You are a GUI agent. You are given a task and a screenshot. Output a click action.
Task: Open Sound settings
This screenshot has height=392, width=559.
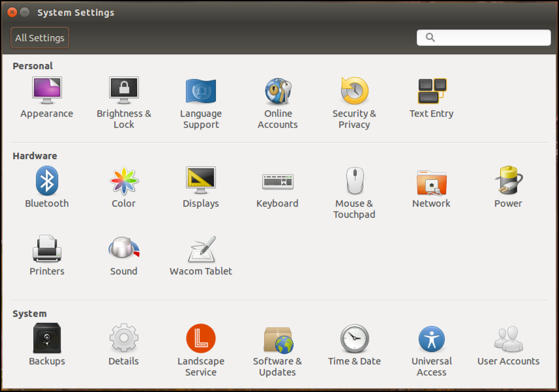pos(123,253)
